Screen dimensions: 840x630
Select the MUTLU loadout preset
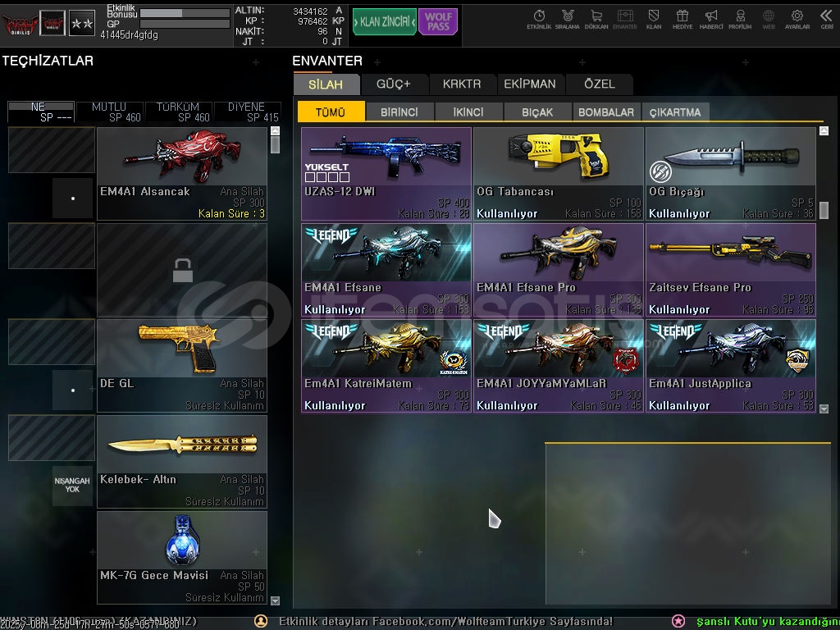109,112
